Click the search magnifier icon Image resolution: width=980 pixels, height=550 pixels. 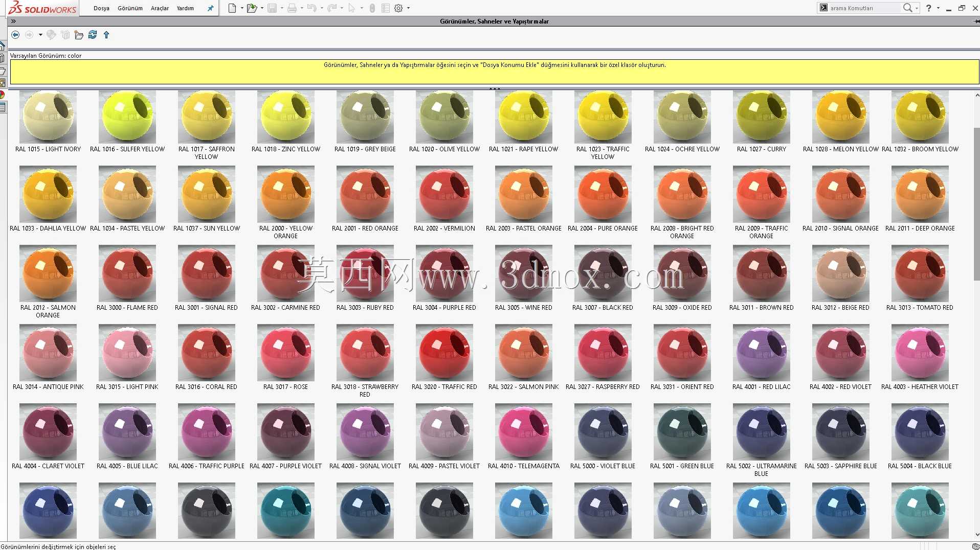[907, 8]
